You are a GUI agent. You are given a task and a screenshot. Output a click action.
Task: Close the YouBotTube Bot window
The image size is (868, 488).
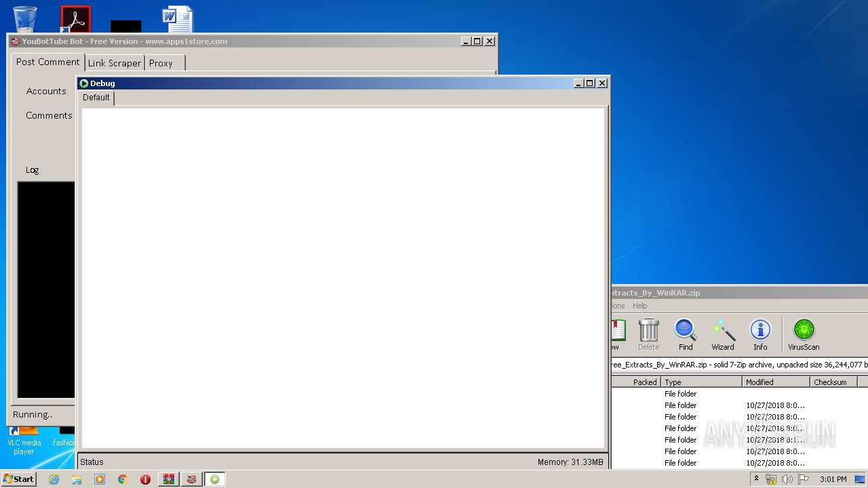[x=490, y=41]
